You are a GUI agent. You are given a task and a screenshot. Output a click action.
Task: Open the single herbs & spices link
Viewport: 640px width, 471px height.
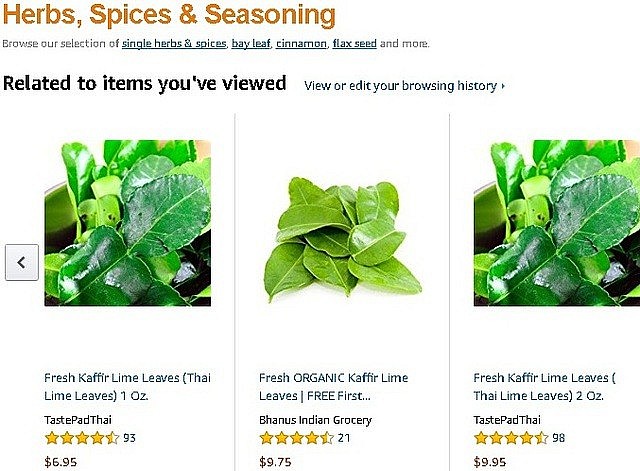pos(173,44)
